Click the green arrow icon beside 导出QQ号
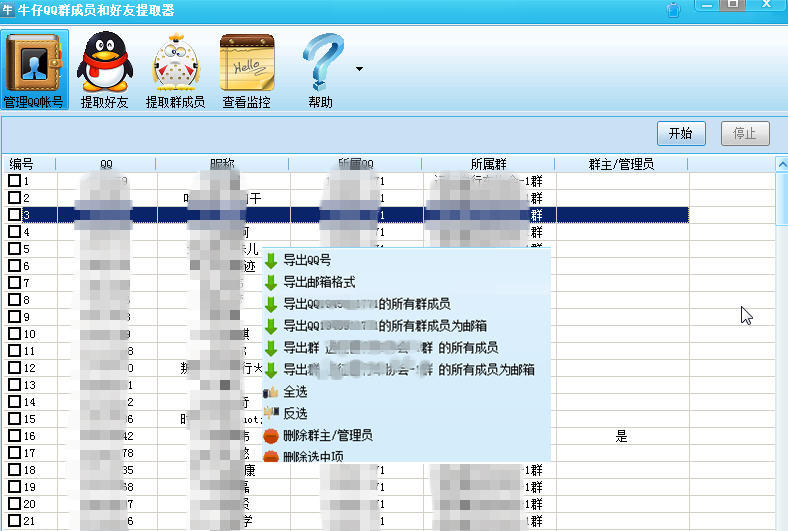This screenshot has width=788, height=531. click(271, 260)
